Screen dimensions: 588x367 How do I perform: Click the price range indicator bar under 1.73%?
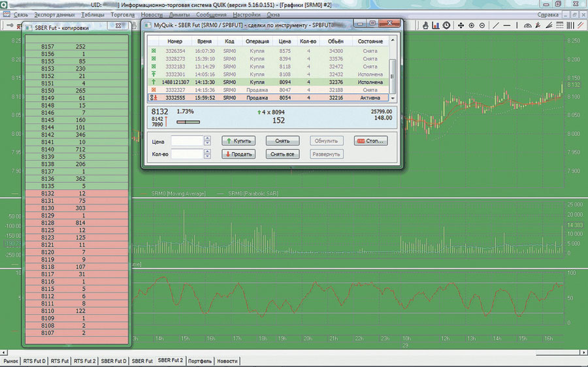[x=188, y=121]
